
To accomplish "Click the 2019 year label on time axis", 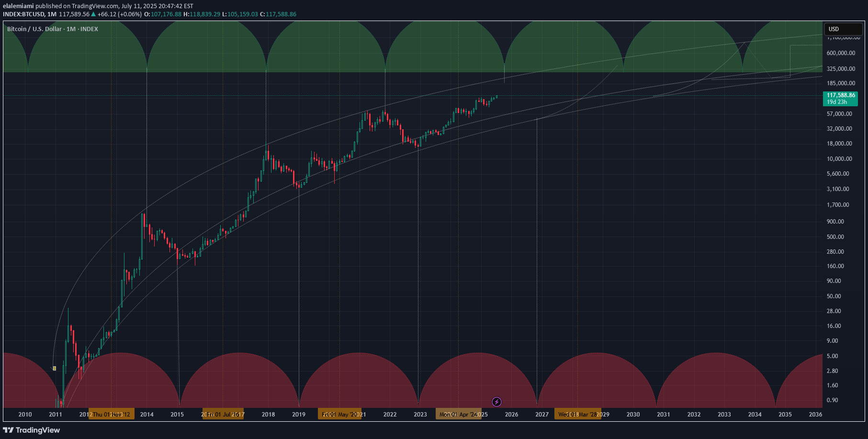I will tap(299, 415).
